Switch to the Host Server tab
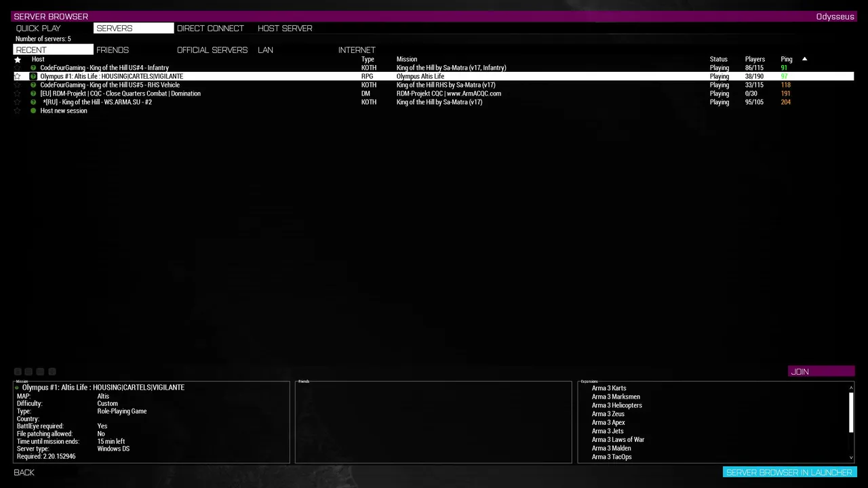Image resolution: width=868 pixels, height=488 pixels. pyautogui.click(x=295, y=28)
